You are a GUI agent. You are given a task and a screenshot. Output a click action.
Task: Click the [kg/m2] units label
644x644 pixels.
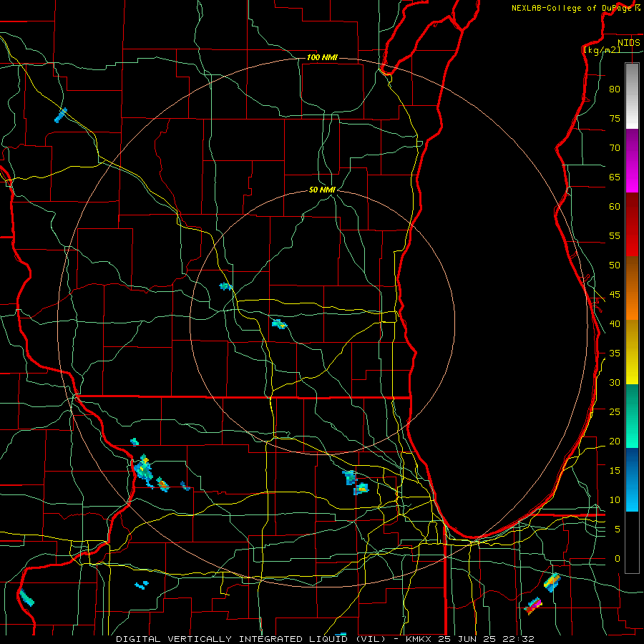(x=602, y=50)
